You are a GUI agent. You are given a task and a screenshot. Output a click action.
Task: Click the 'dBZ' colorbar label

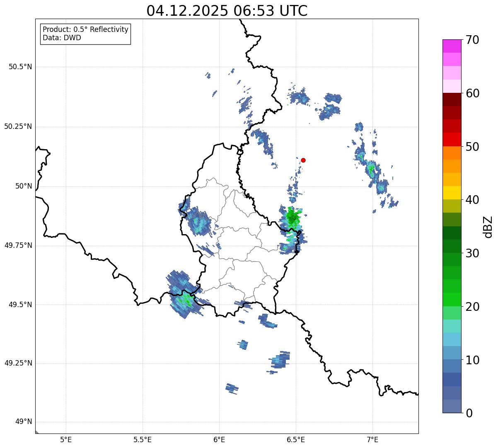488,226
